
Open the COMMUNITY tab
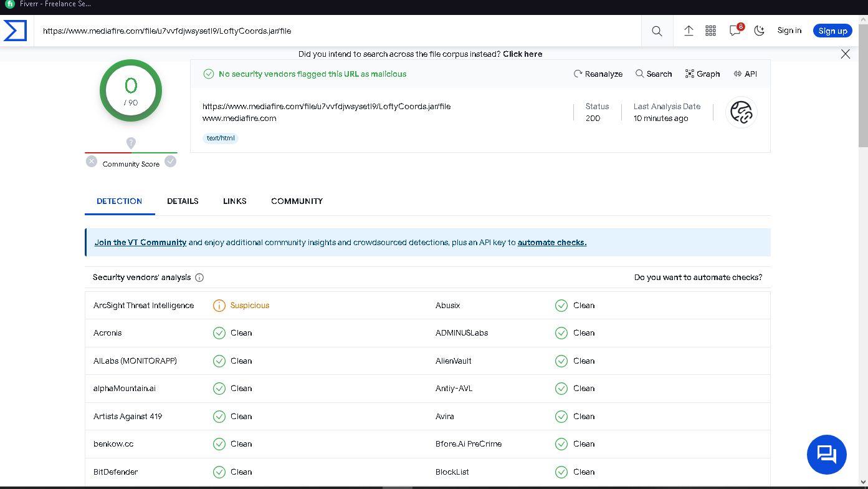coord(297,201)
